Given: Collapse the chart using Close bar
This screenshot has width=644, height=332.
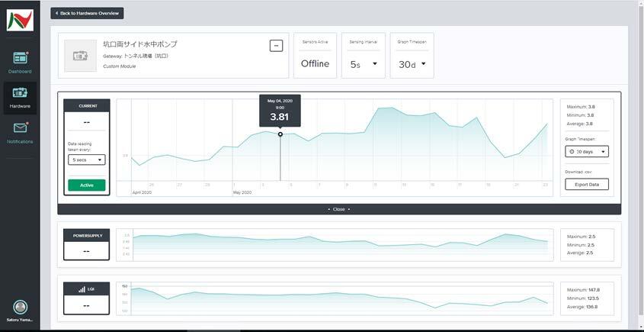Looking at the screenshot, I should pyautogui.click(x=339, y=209).
